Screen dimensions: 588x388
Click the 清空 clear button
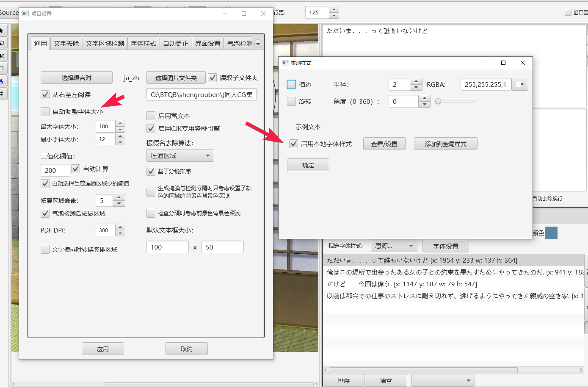point(386,380)
